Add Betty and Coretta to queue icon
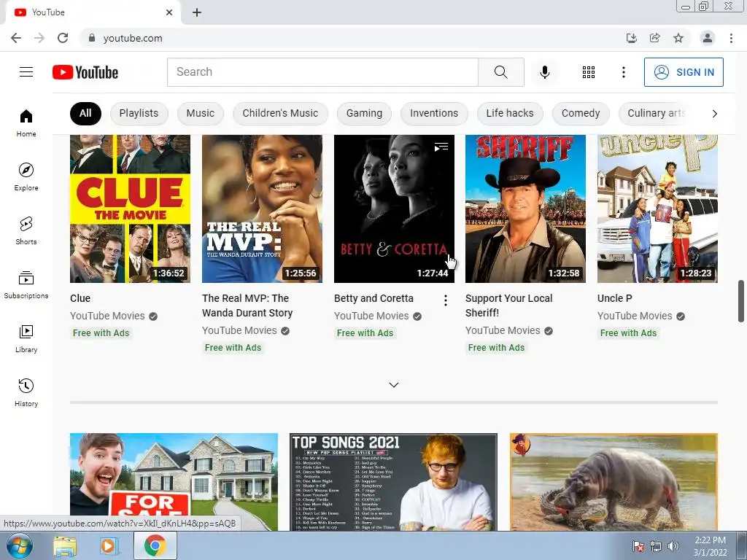The image size is (747, 560). point(441,147)
